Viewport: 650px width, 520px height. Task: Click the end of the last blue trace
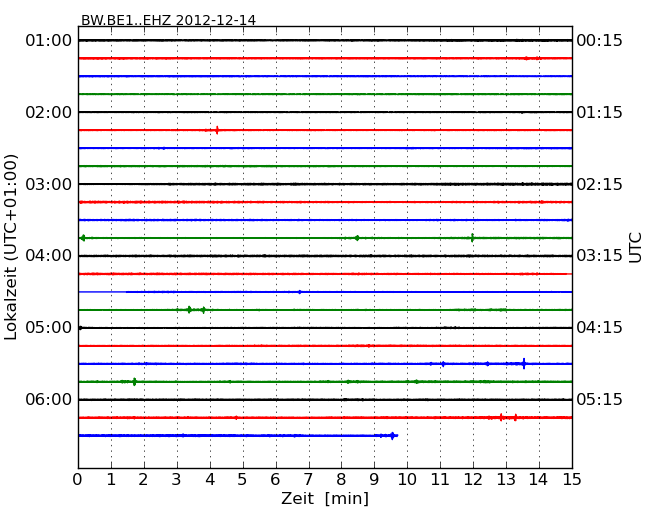(393, 435)
